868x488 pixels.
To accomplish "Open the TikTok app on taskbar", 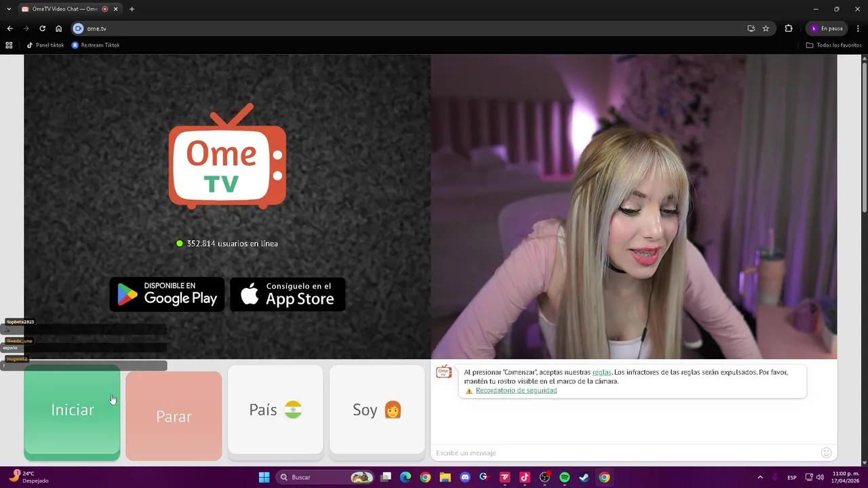I will click(x=524, y=477).
